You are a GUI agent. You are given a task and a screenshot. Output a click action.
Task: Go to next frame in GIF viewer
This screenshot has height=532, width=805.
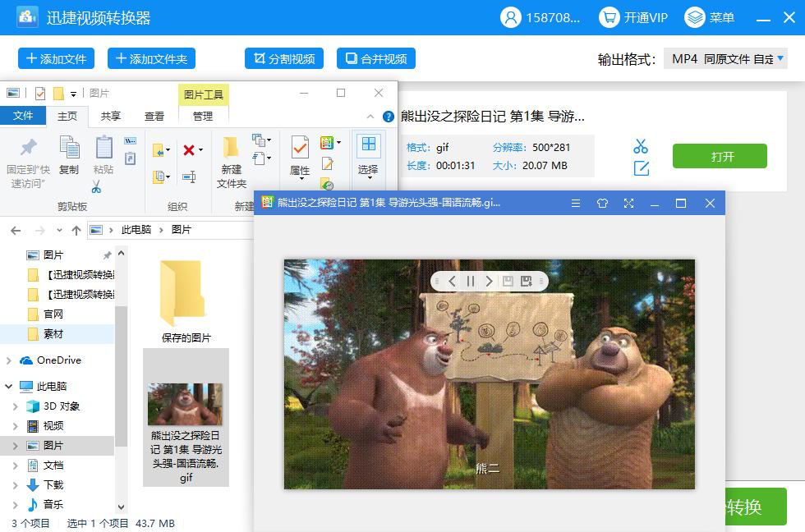(x=490, y=282)
